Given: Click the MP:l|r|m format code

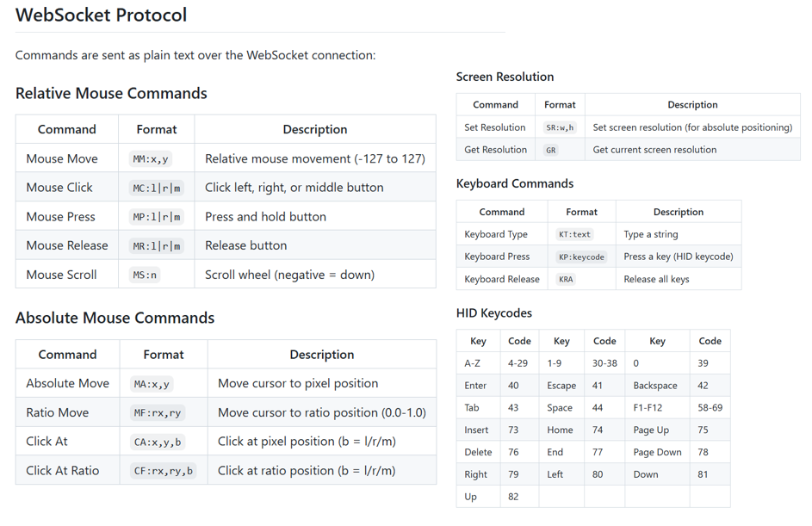Looking at the screenshot, I should tap(157, 217).
